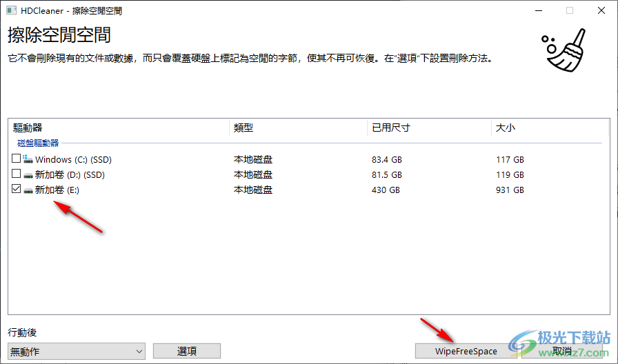Select the 新加卷 (D:) (SSD) row label
618x364 pixels.
(70, 175)
